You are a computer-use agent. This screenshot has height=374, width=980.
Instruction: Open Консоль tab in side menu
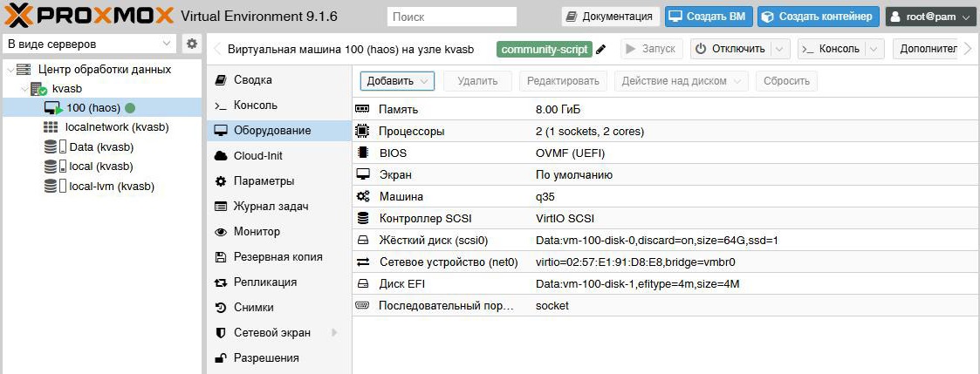tap(278, 105)
